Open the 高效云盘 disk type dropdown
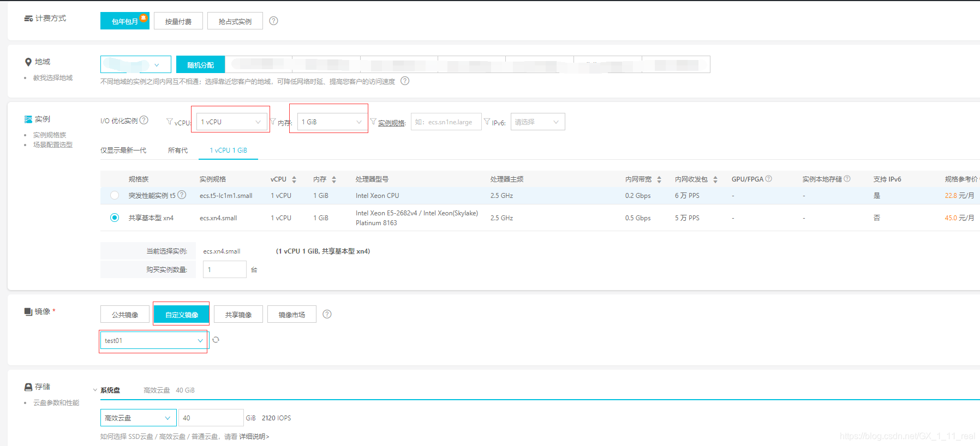 (x=139, y=418)
